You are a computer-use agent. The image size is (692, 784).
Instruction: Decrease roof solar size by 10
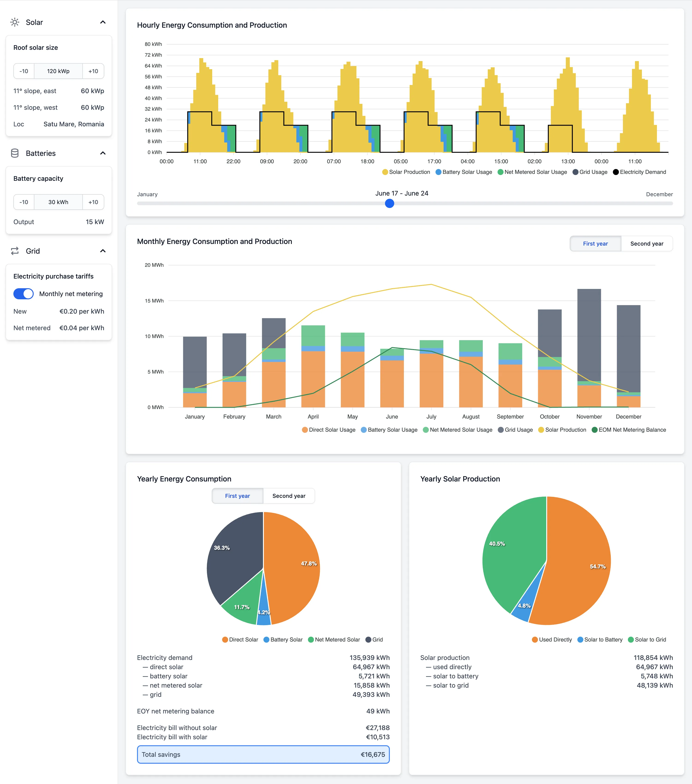(24, 71)
